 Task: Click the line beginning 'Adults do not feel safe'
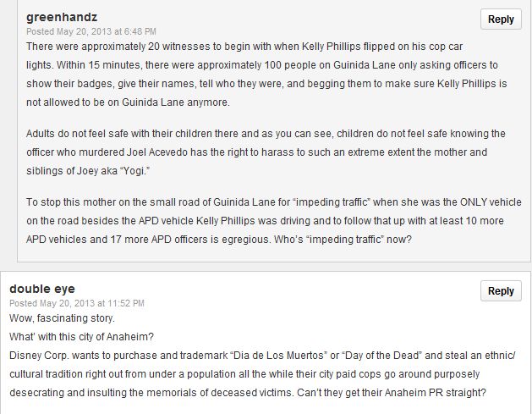pos(266,134)
